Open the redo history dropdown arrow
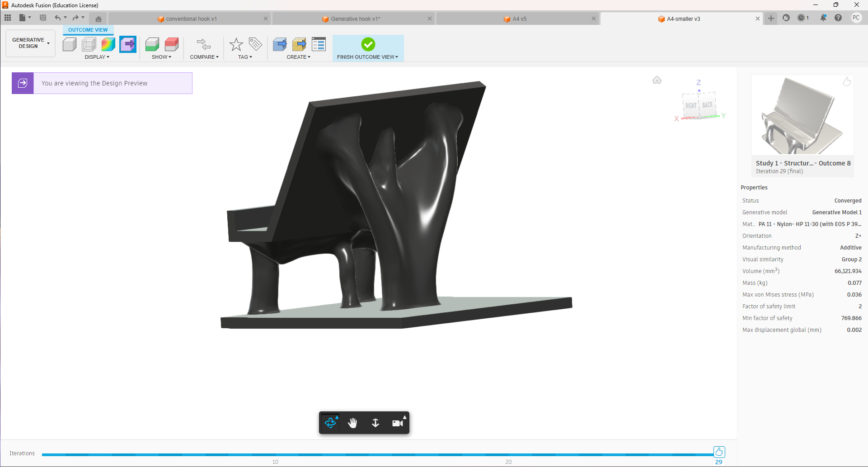868x467 pixels. pyautogui.click(x=83, y=18)
